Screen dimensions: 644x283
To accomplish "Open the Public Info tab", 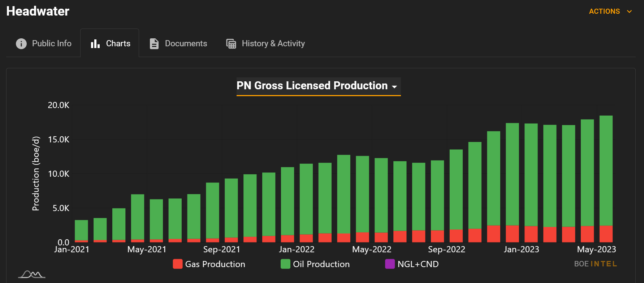I will 44,43.
